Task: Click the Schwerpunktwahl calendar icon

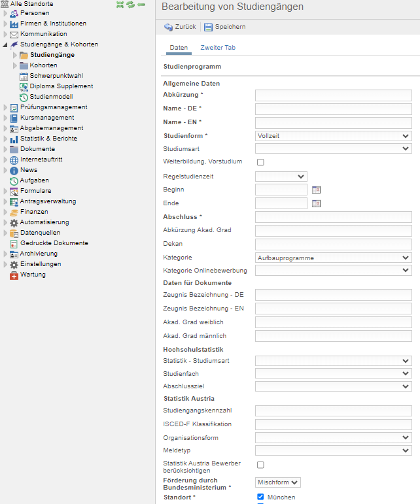Action: [24, 76]
